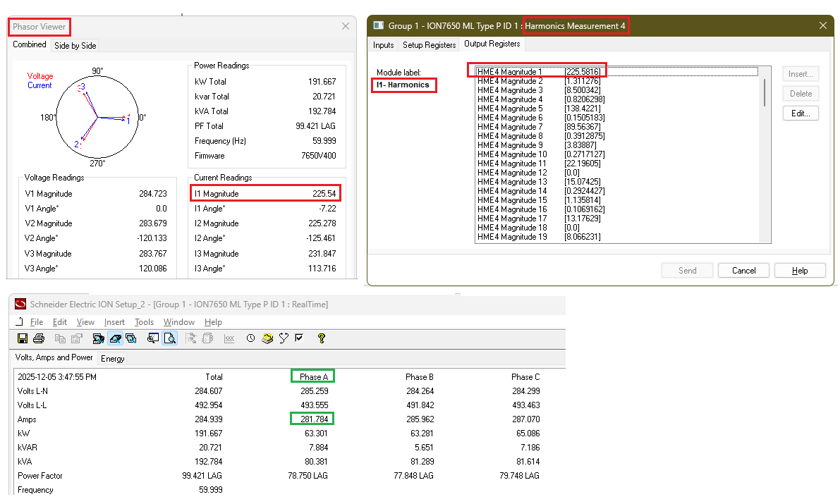Click the I1- Harmonics module label
Screen dimensions: 840x504
point(403,85)
